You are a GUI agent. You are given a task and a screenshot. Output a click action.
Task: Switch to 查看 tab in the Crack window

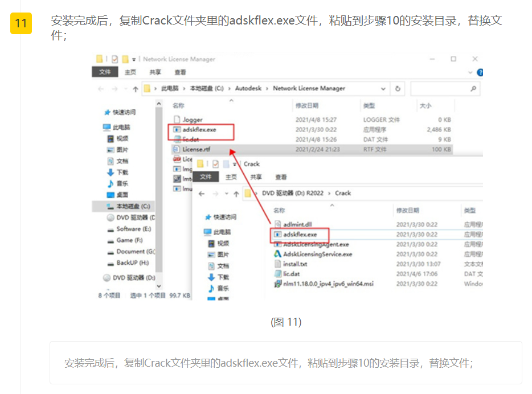[x=281, y=177]
